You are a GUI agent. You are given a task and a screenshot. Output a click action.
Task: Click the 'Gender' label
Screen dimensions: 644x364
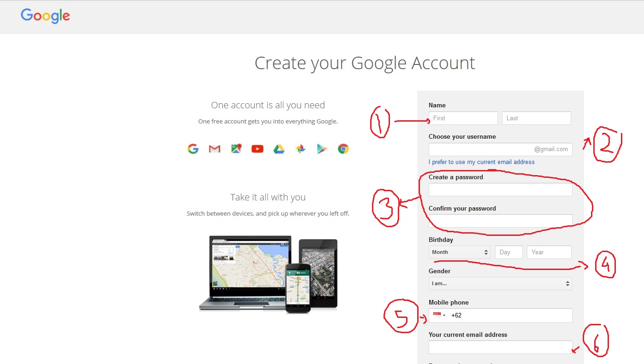(439, 271)
